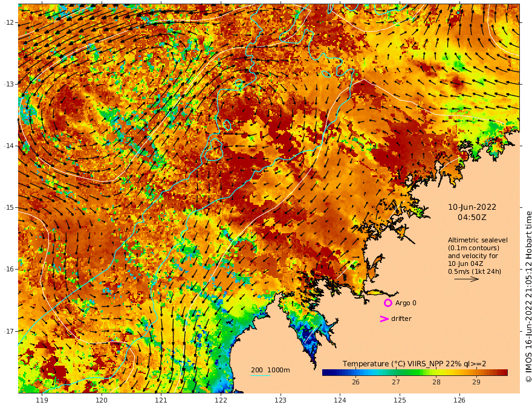Click the temperature color bar at 29
The height and width of the screenshot is (411, 532).
click(476, 373)
